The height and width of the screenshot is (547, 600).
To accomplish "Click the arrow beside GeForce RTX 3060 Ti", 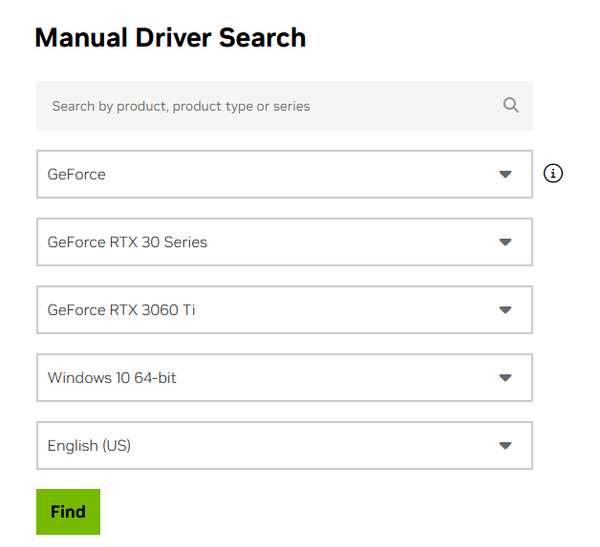I will point(505,310).
